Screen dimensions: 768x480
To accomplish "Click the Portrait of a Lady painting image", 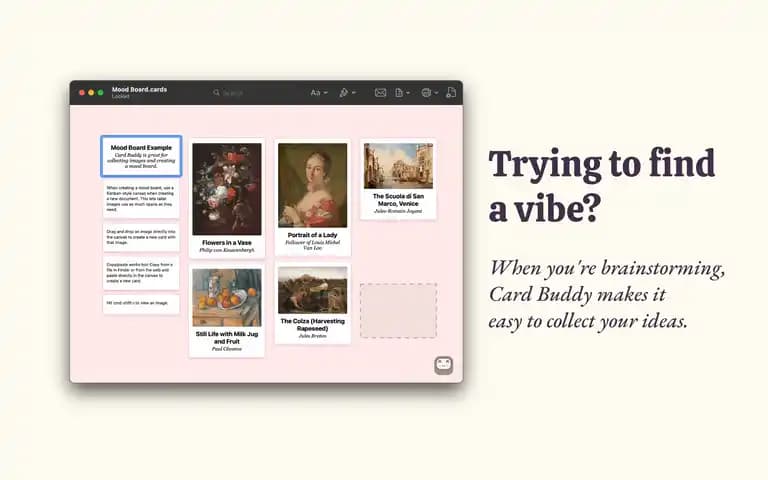I will point(312,185).
